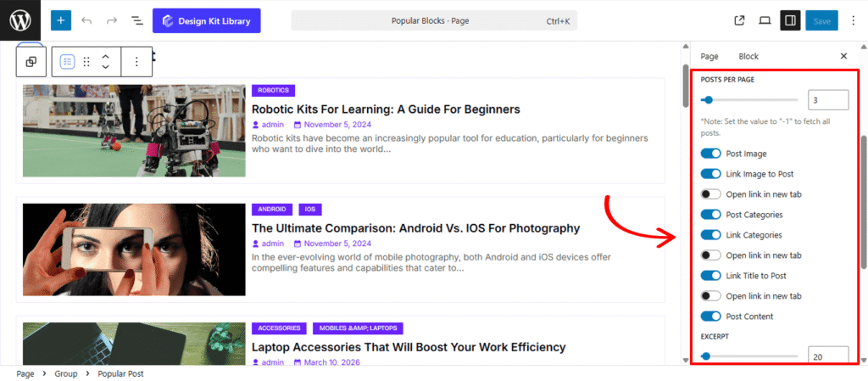Click the view page external link icon
The image size is (868, 381).
(739, 20)
